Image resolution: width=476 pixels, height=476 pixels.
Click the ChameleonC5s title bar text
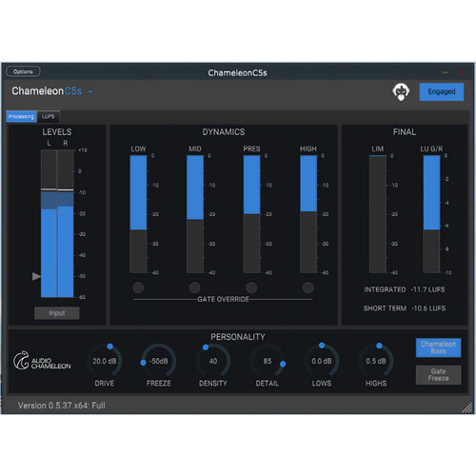pos(237,73)
